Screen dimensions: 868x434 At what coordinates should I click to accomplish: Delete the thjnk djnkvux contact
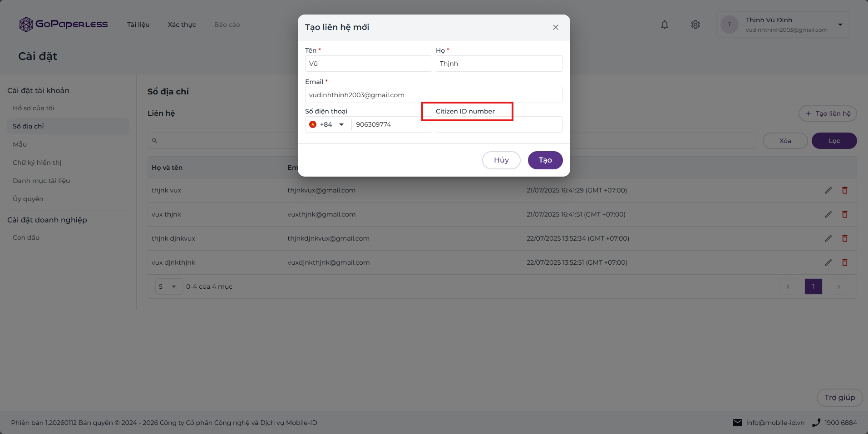point(845,238)
